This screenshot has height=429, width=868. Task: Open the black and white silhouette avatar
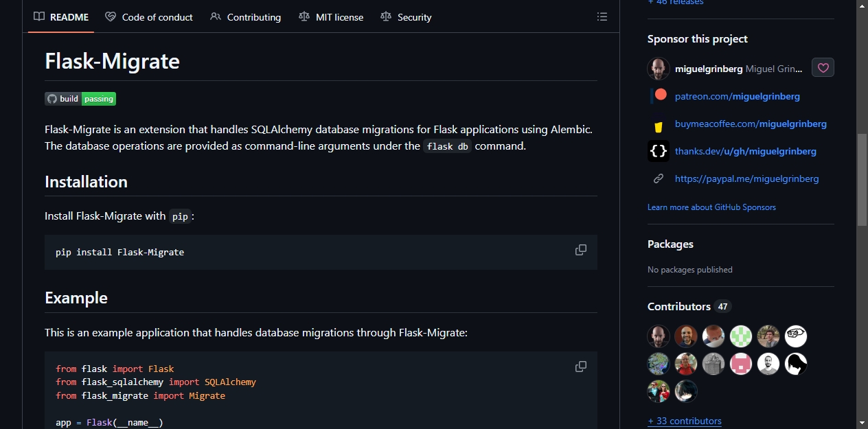796,364
